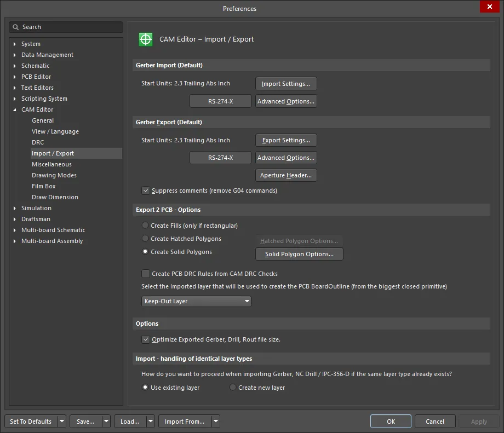Click the Draftsman tree label

(36, 219)
